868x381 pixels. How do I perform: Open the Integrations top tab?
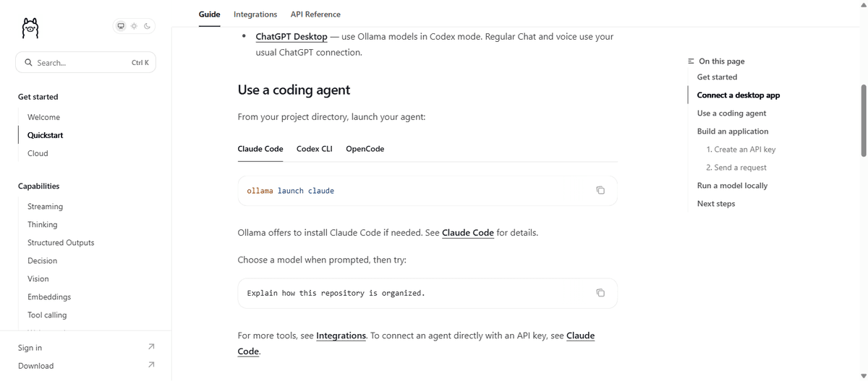pos(255,14)
